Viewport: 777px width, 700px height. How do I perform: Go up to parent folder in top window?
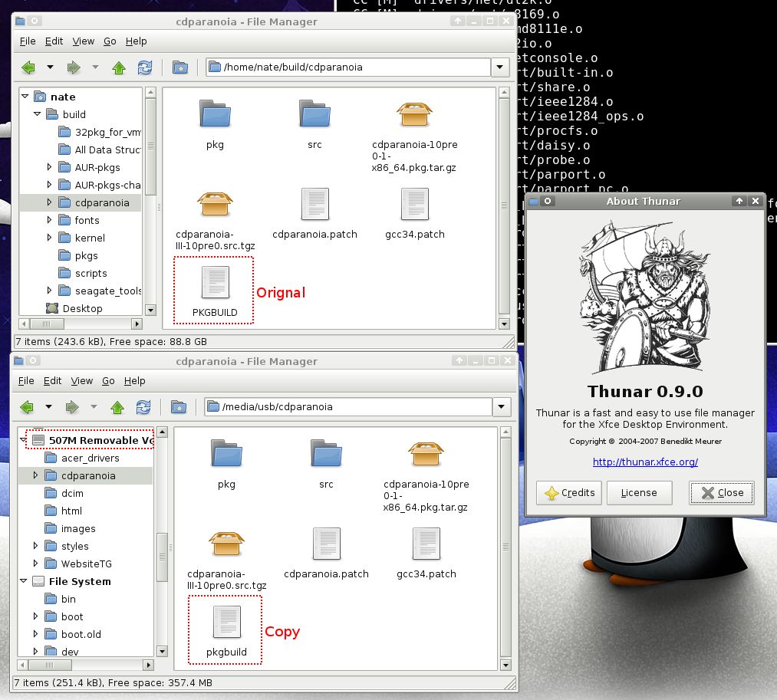[x=119, y=67]
